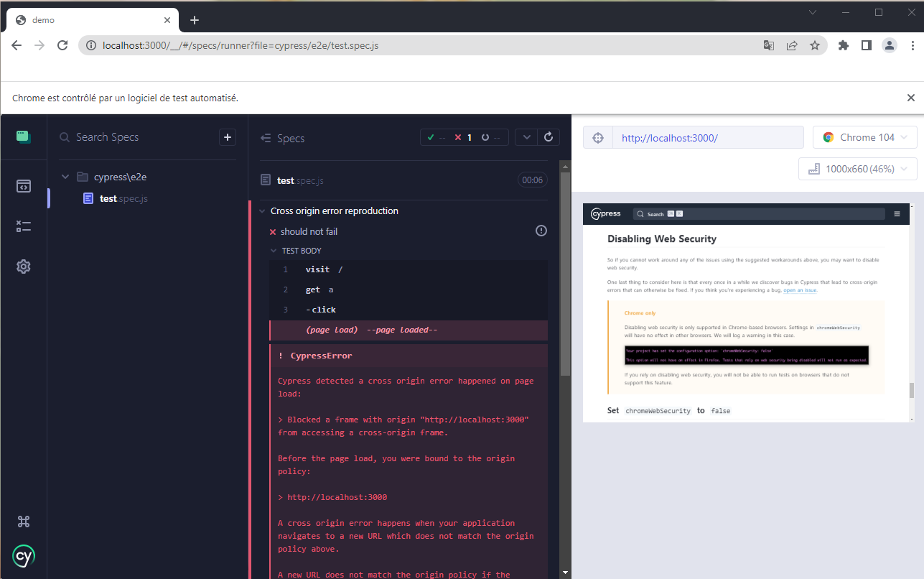Click the test.spec.js file header in reporter
The height and width of the screenshot is (579, 924).
[x=300, y=180]
